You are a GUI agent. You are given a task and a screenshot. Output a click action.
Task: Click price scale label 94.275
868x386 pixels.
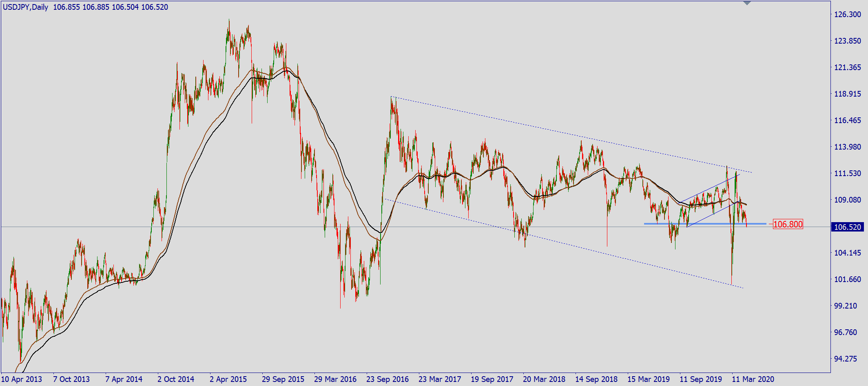click(846, 359)
